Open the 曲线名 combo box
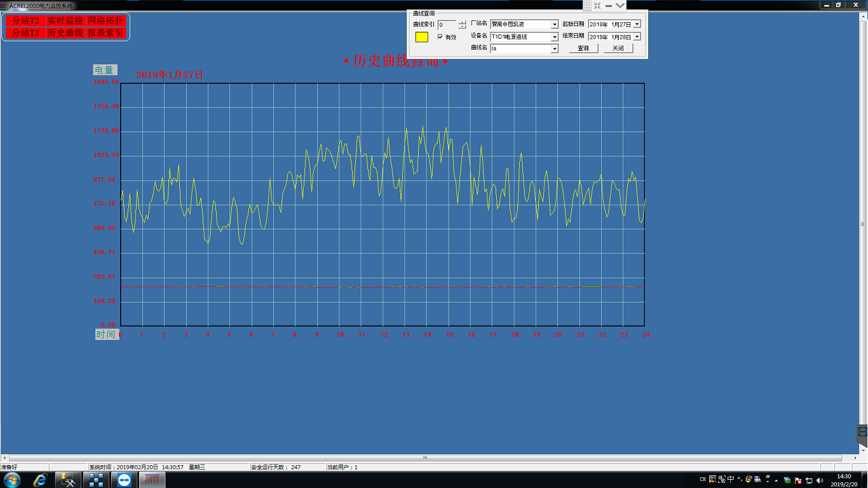The height and width of the screenshot is (488, 868). click(x=555, y=48)
